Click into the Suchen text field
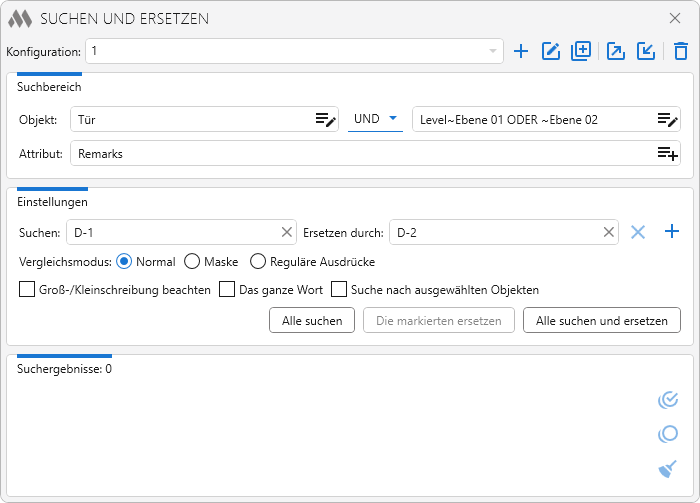700x503 pixels. click(170, 233)
